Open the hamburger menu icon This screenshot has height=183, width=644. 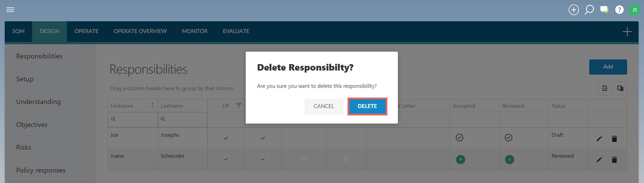click(10, 10)
